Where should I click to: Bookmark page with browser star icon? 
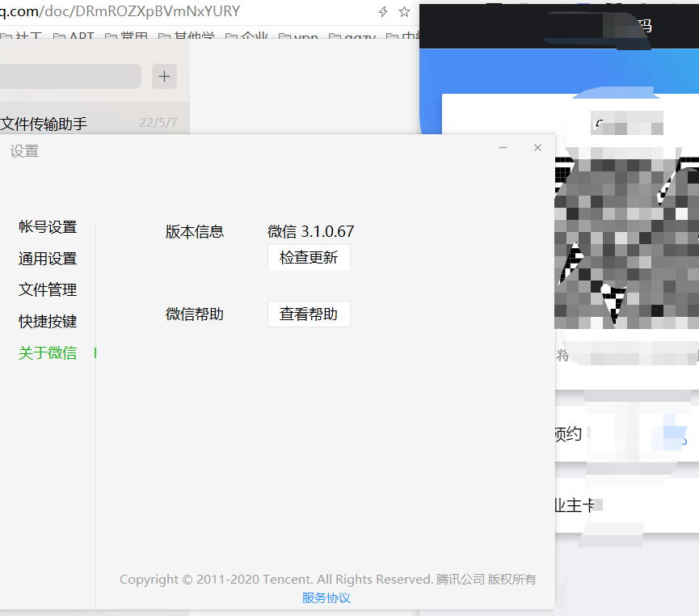tap(404, 11)
